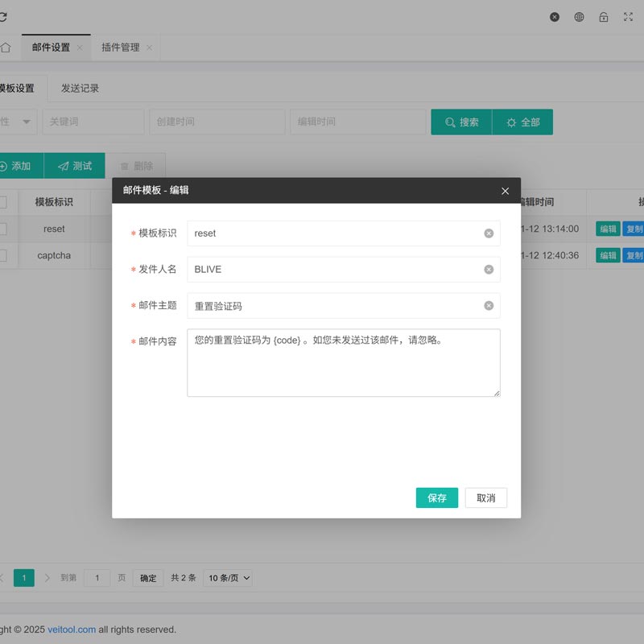Click the paper plane 测试 icon
This screenshot has width=644, height=644.
coord(63,165)
